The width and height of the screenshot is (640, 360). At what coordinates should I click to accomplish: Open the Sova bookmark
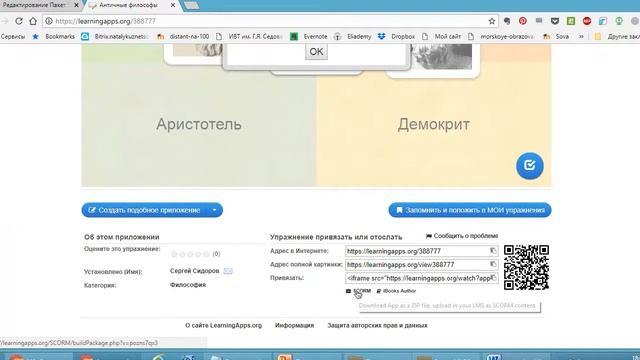(556, 36)
